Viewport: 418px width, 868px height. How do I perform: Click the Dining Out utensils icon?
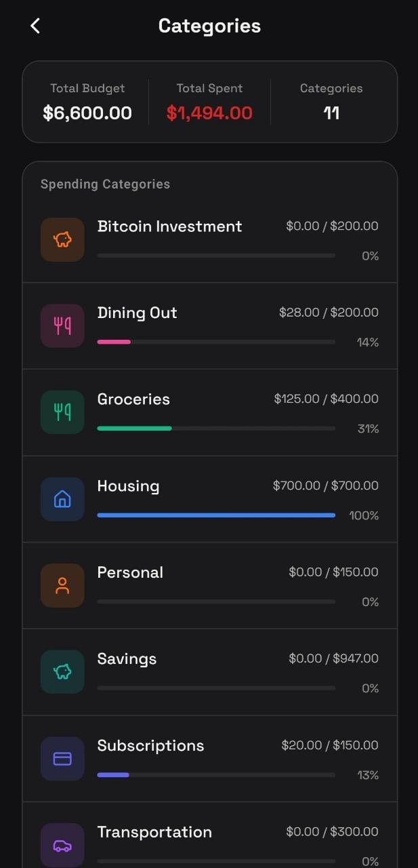click(62, 326)
